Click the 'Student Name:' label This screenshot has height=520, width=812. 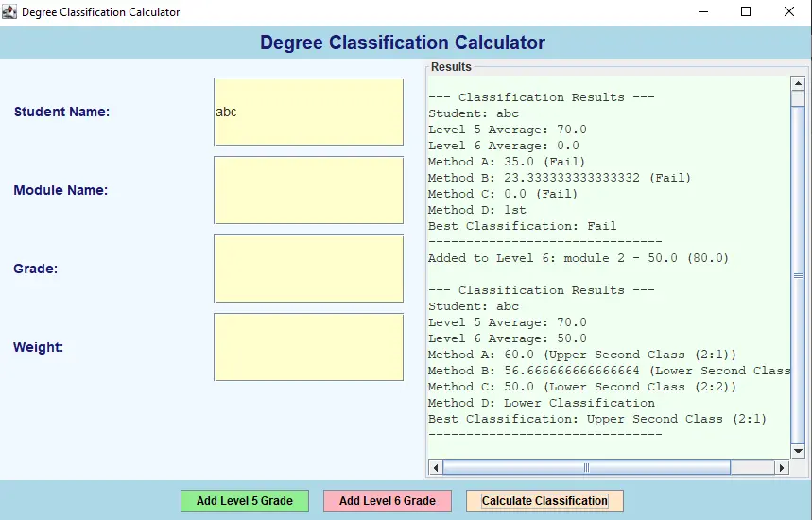point(61,112)
